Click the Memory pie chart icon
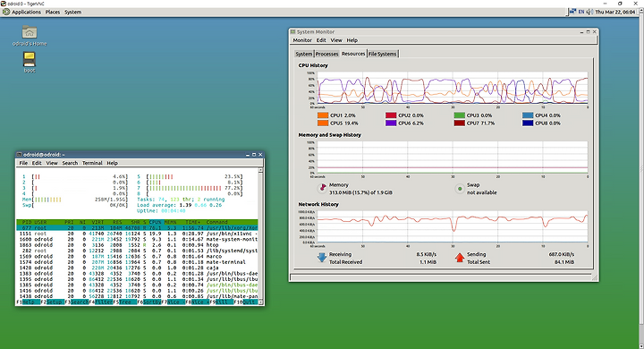Image resolution: width=644 pixels, height=349 pixels. (x=322, y=188)
